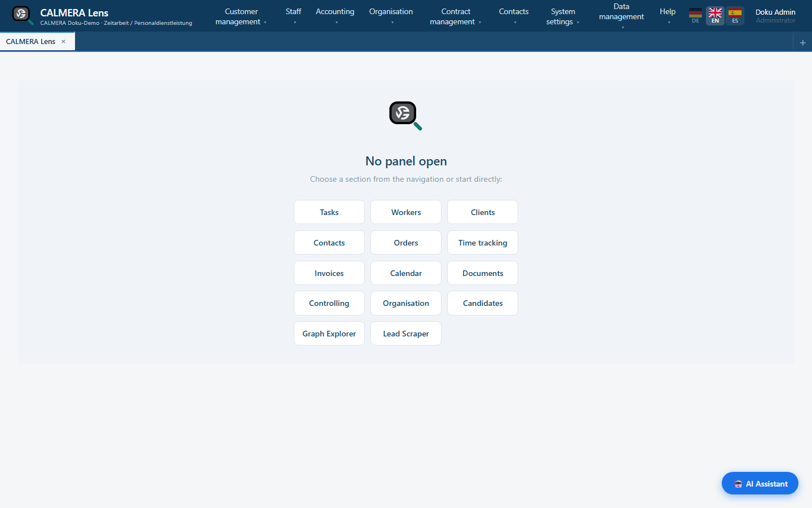Switch language to English flag
Viewport: 812px width, 508px height.
[715, 16]
